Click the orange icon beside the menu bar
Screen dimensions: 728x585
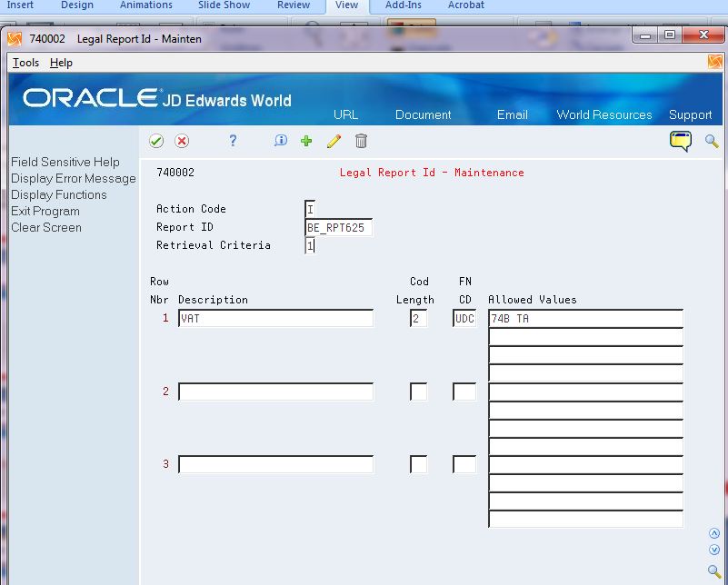click(715, 62)
